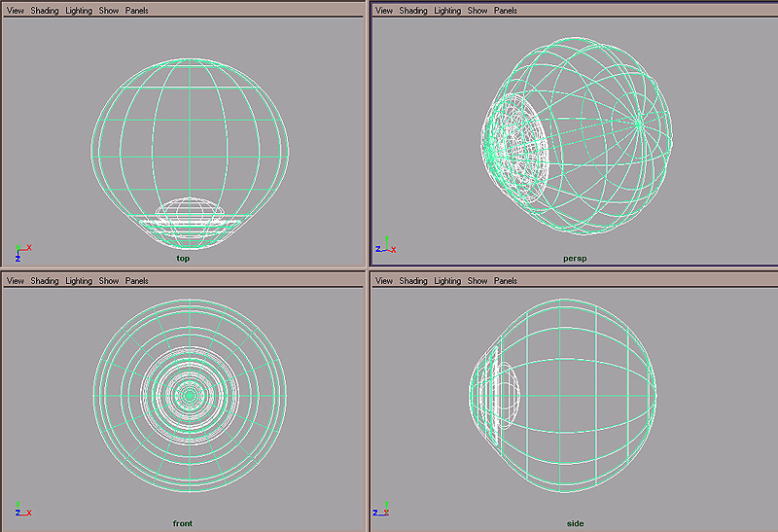The width and height of the screenshot is (778, 532).
Task: Click the axis indicator icon in the top viewport
Action: point(22,252)
